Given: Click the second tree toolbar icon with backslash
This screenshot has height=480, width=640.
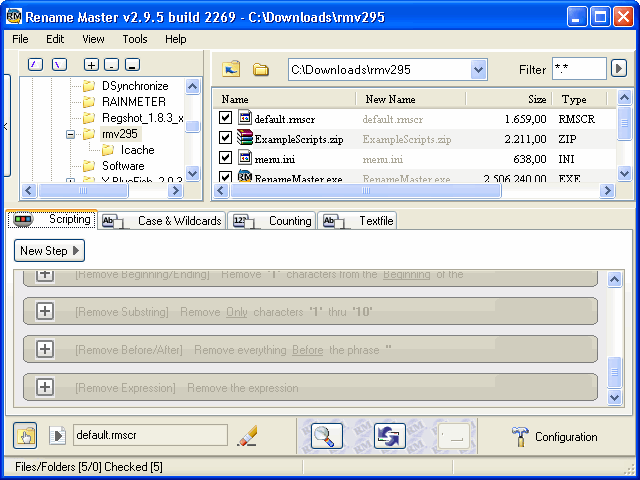Looking at the screenshot, I should tap(60, 64).
